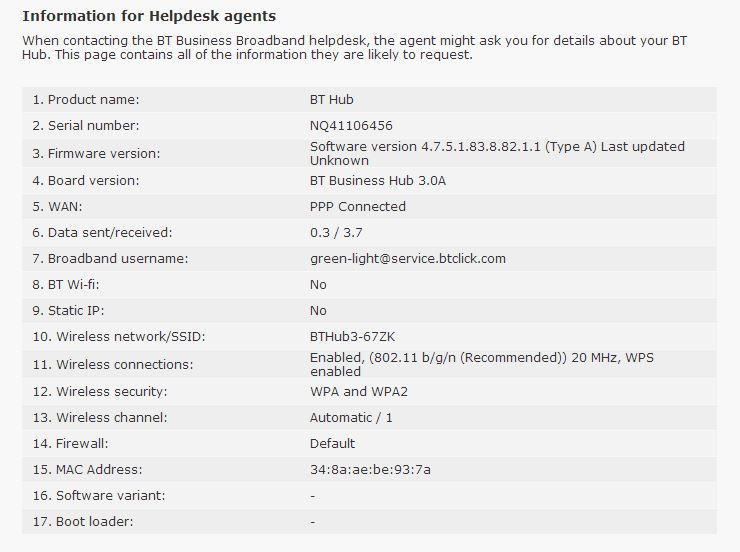Screen dimensions: 740x552
Task: Select the Board version BT Business Hub 3.0A
Action: coord(378,181)
